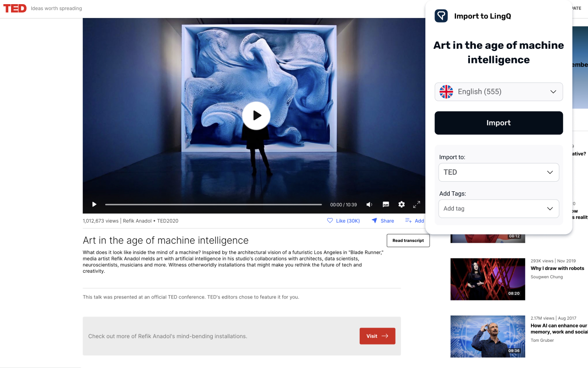Screen dimensions: 588x368
Task: Mute the video with the volume icon
Action: [369, 204]
